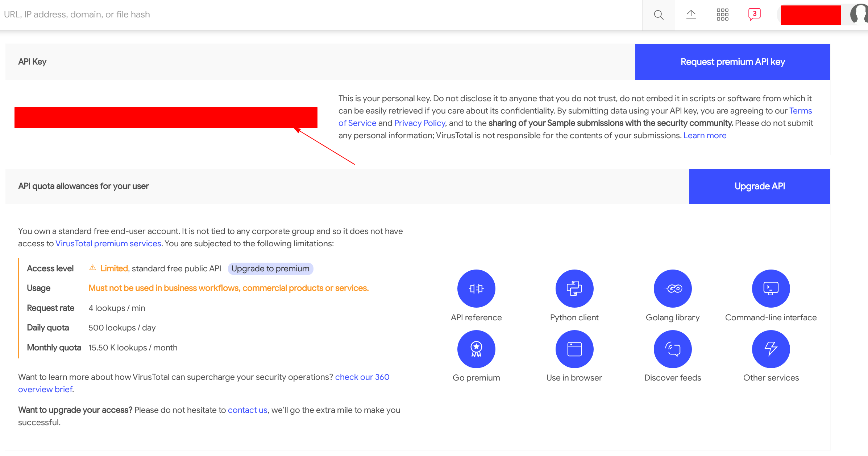The height and width of the screenshot is (456, 868).
Task: Open the API reference icon
Action: click(476, 288)
